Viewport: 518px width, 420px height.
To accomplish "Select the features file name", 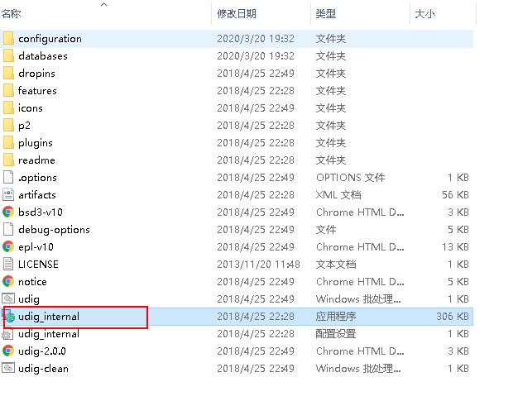I will coord(37,91).
